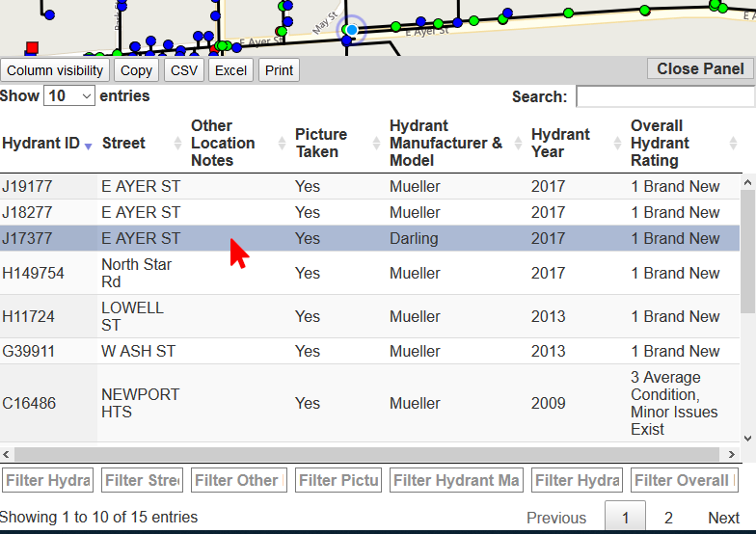Image resolution: width=756 pixels, height=534 pixels.
Task: Click Next page link
Action: pos(723,518)
